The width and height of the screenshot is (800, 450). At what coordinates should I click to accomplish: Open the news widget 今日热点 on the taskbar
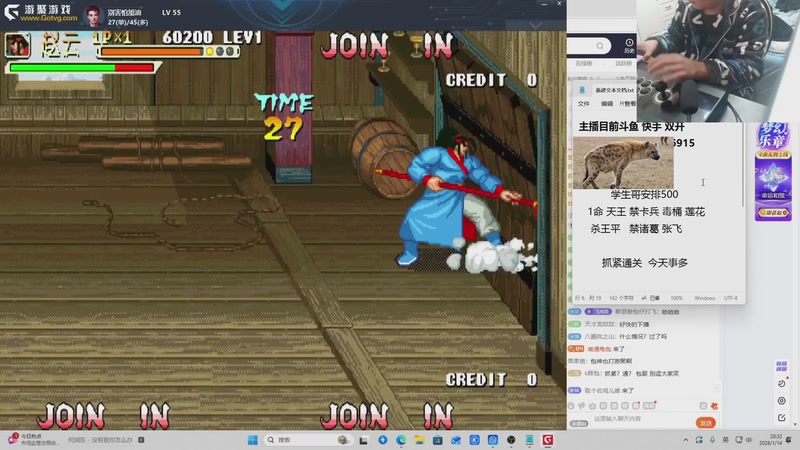point(33,439)
